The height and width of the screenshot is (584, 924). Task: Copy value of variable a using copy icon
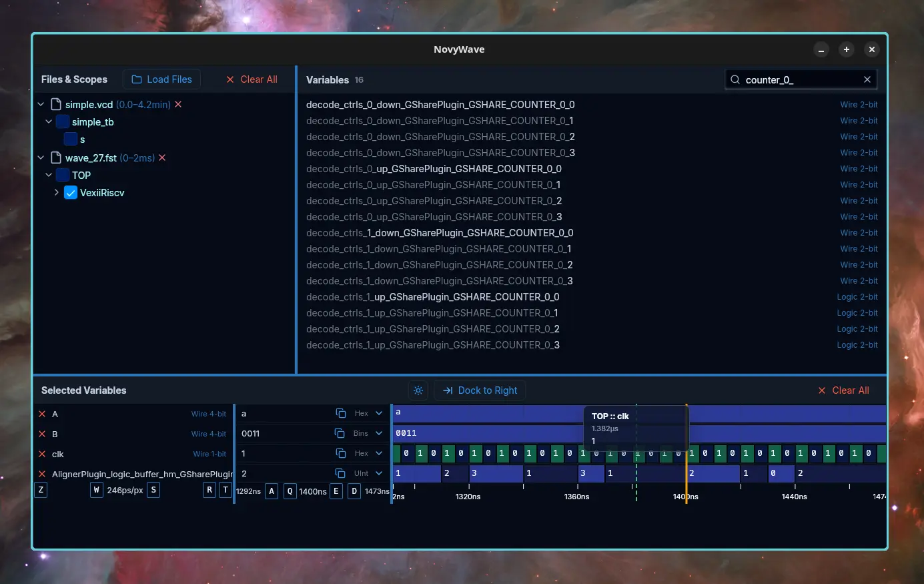(x=340, y=413)
